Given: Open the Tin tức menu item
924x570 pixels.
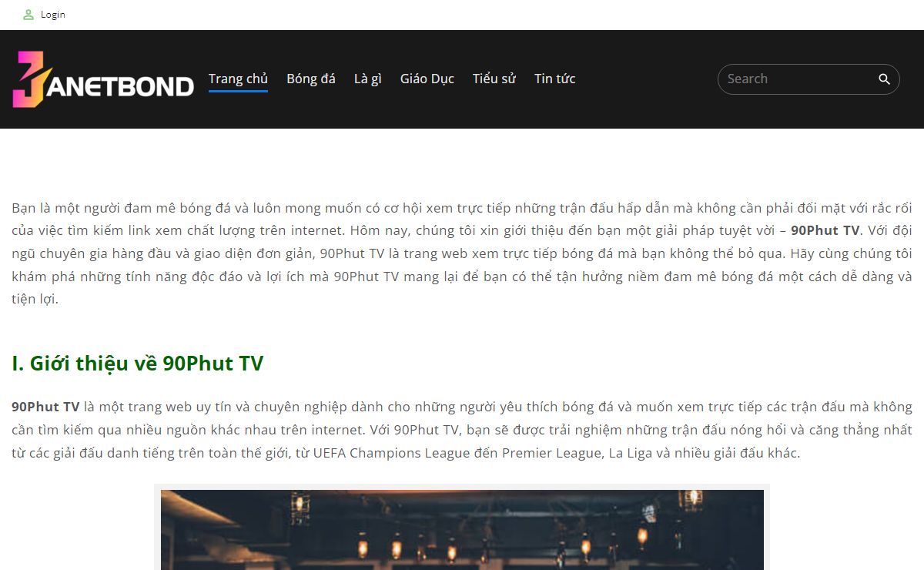Looking at the screenshot, I should (555, 79).
